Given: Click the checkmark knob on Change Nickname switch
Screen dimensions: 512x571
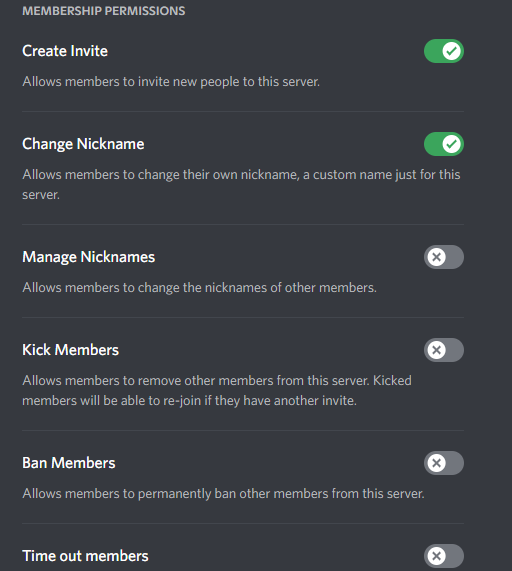Looking at the screenshot, I should pos(452,144).
